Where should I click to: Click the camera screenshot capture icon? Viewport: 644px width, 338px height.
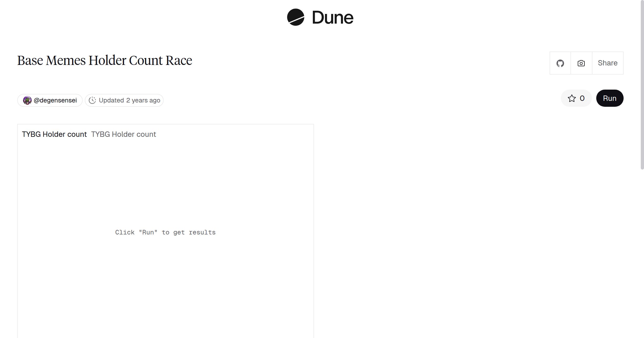[x=581, y=63]
